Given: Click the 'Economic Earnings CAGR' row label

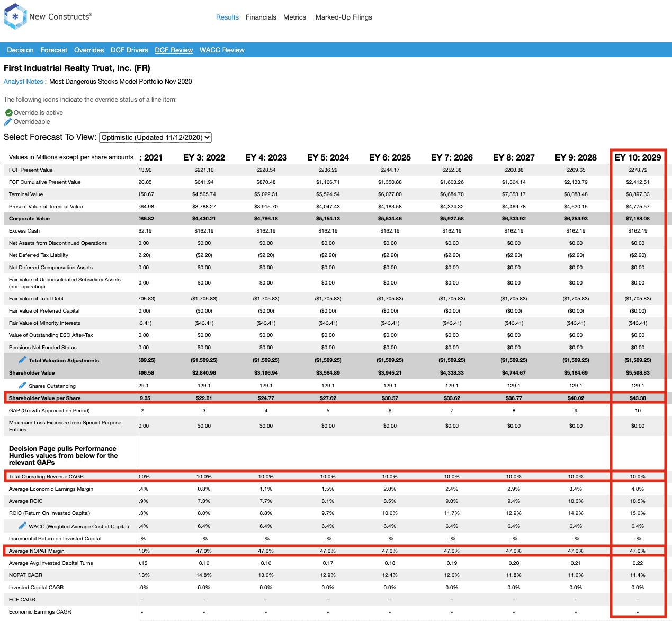Looking at the screenshot, I should click(40, 612).
